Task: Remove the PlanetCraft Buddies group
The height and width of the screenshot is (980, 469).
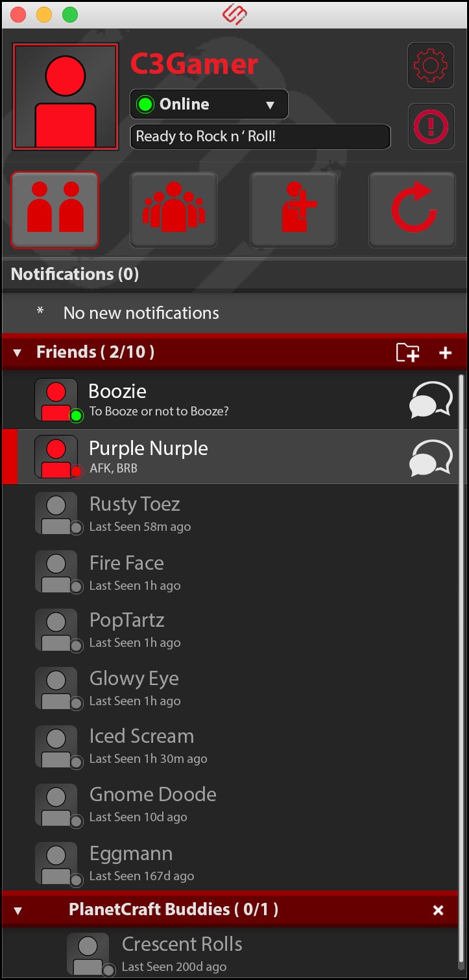Action: click(x=439, y=911)
